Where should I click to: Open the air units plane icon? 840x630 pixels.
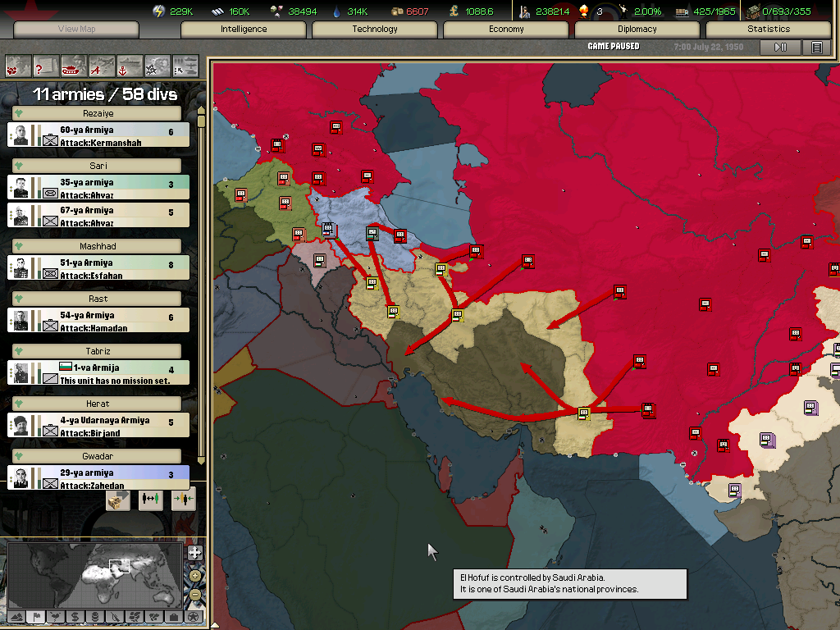102,65
